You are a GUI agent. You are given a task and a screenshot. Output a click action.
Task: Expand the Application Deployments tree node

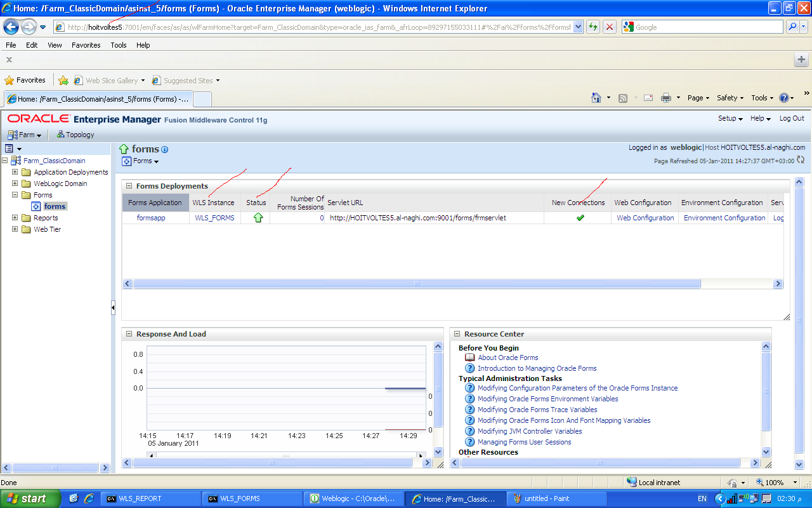coord(15,172)
